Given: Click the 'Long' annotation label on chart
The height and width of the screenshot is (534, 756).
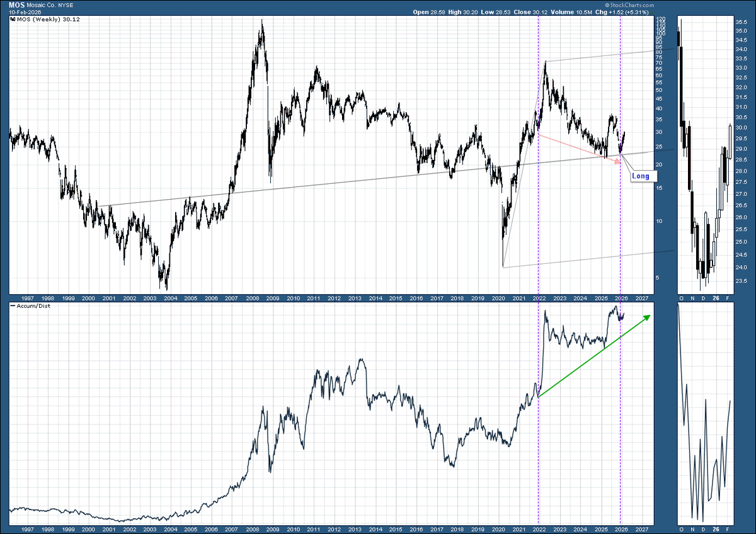Looking at the screenshot, I should click(640, 176).
